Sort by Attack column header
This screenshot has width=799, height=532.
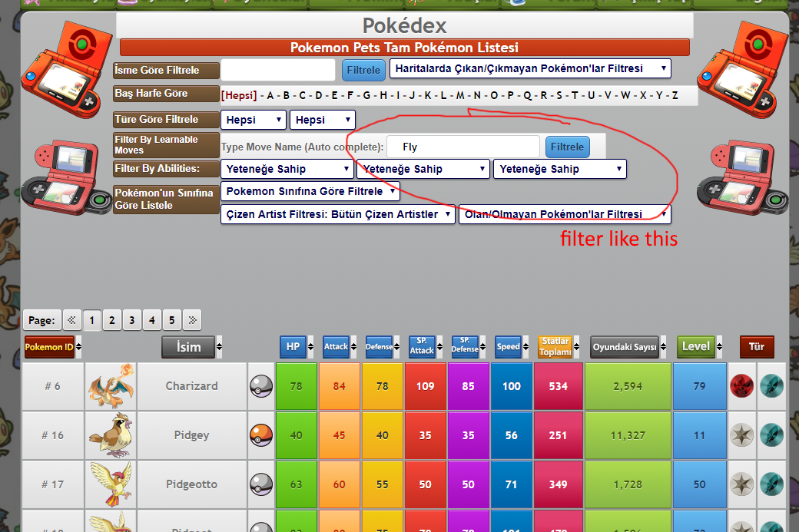point(336,347)
